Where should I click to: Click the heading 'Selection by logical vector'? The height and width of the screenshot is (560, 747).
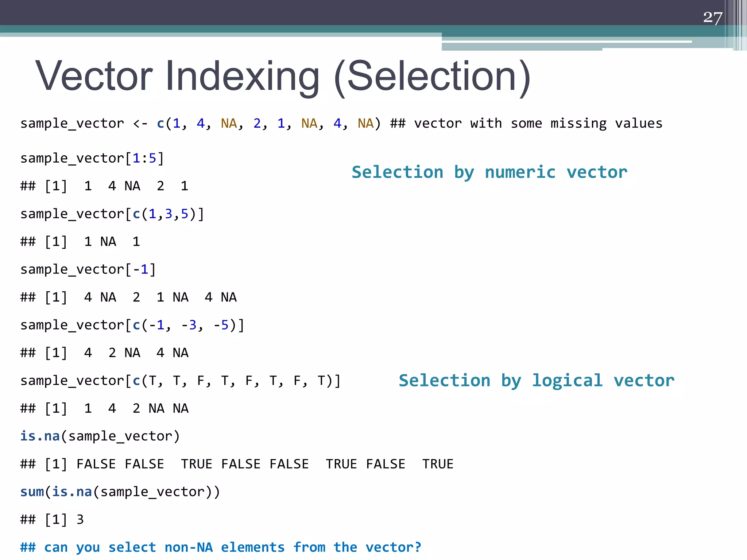(537, 381)
